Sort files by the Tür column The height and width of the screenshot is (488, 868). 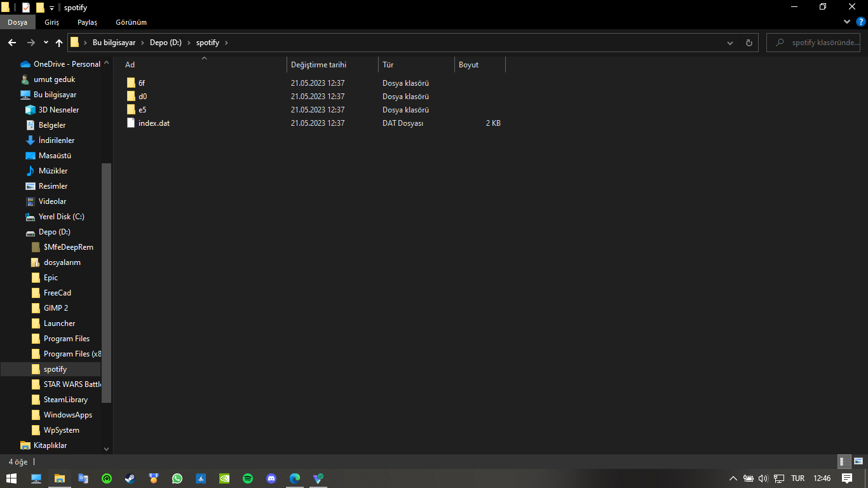click(x=416, y=65)
